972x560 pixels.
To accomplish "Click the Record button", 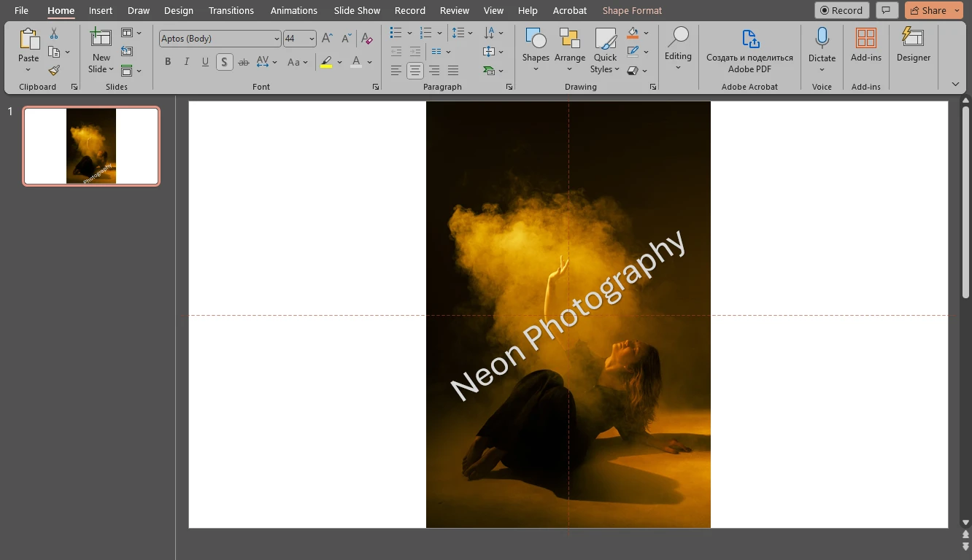I will pos(841,10).
